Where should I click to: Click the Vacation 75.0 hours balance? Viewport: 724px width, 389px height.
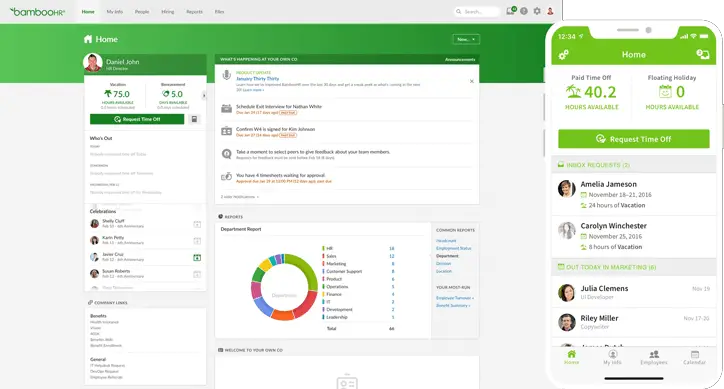(x=118, y=94)
